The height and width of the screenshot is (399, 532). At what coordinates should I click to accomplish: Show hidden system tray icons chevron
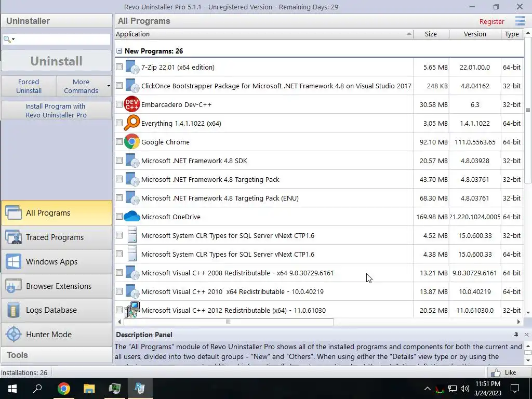428,389
